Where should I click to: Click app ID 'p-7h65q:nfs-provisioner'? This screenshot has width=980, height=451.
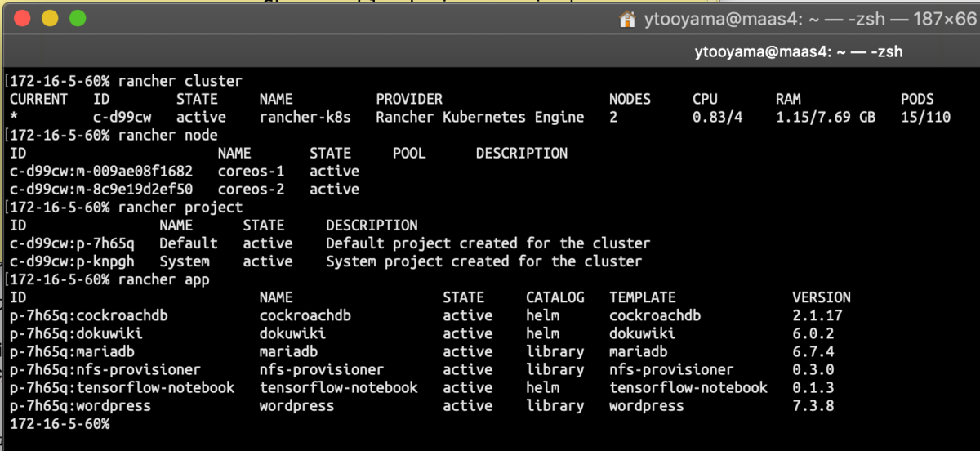pyautogui.click(x=105, y=369)
